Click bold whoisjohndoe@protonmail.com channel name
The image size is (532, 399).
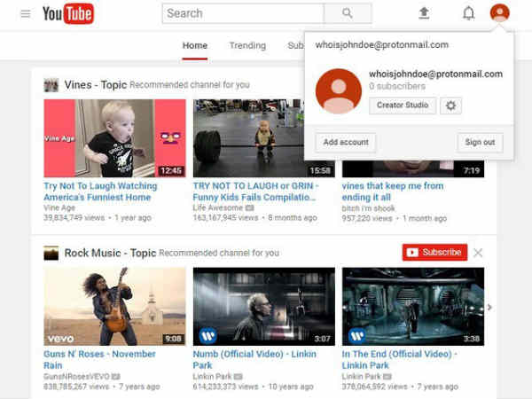point(435,74)
